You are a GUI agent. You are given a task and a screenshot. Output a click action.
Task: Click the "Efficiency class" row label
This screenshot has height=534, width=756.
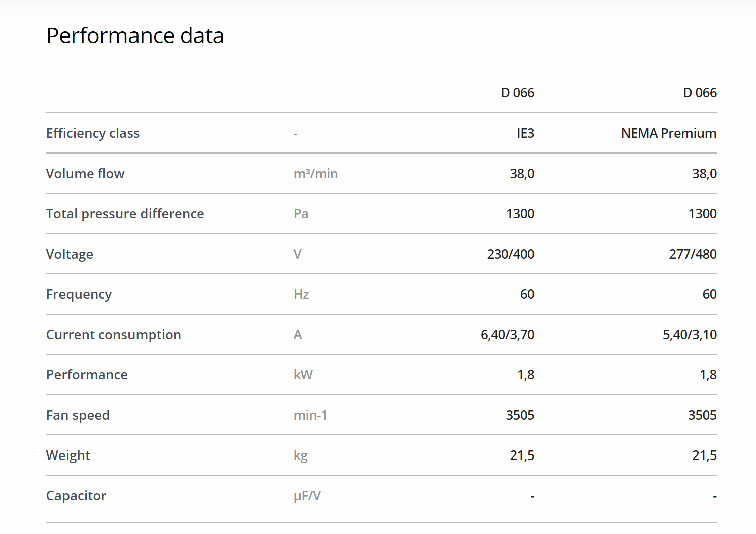(x=93, y=133)
